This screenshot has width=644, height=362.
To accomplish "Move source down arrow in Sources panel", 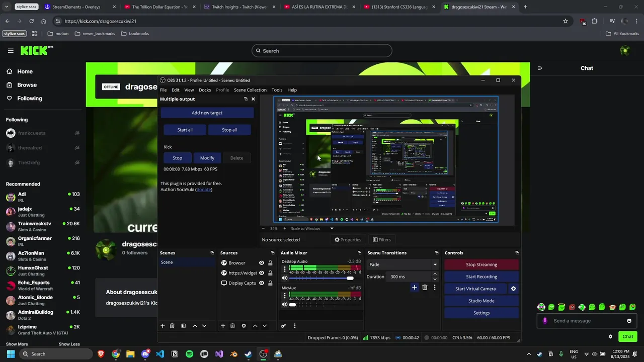I will [265, 326].
